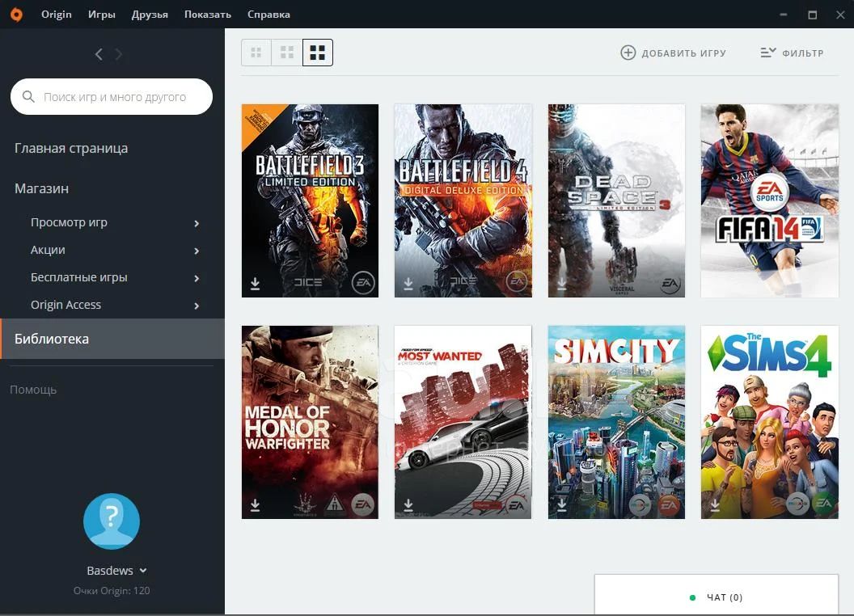Expand the Бесплатные игры chevron

pos(197,278)
